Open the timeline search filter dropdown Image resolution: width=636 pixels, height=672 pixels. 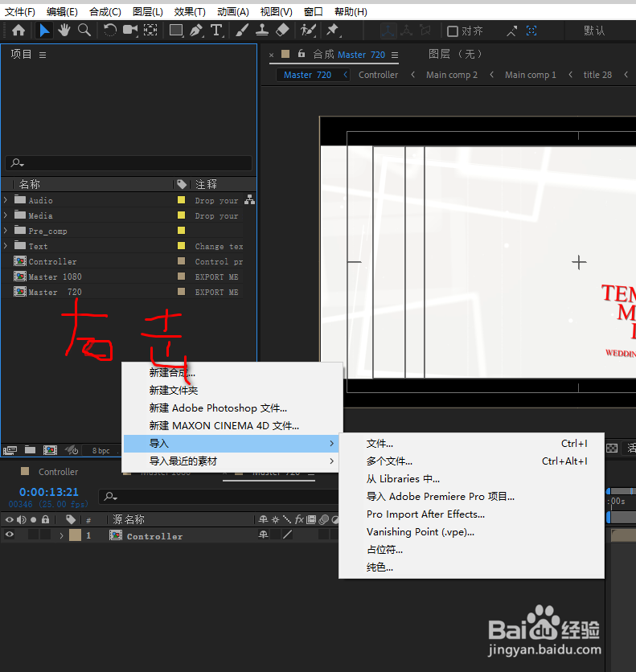coord(111,496)
